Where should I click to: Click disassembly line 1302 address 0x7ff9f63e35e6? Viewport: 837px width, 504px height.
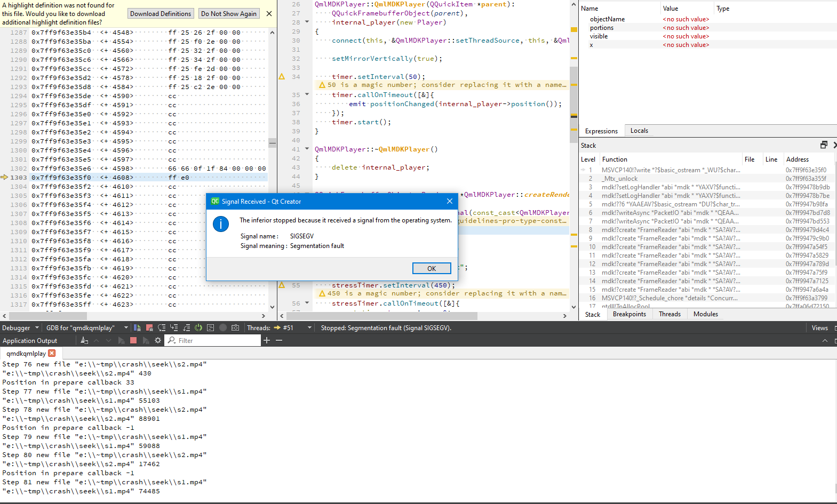click(61, 168)
